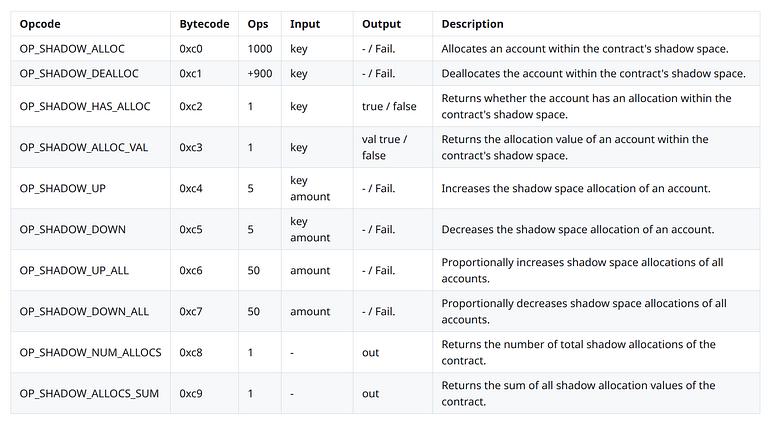
Task: Select the Bytecode column header
Action: [204, 24]
